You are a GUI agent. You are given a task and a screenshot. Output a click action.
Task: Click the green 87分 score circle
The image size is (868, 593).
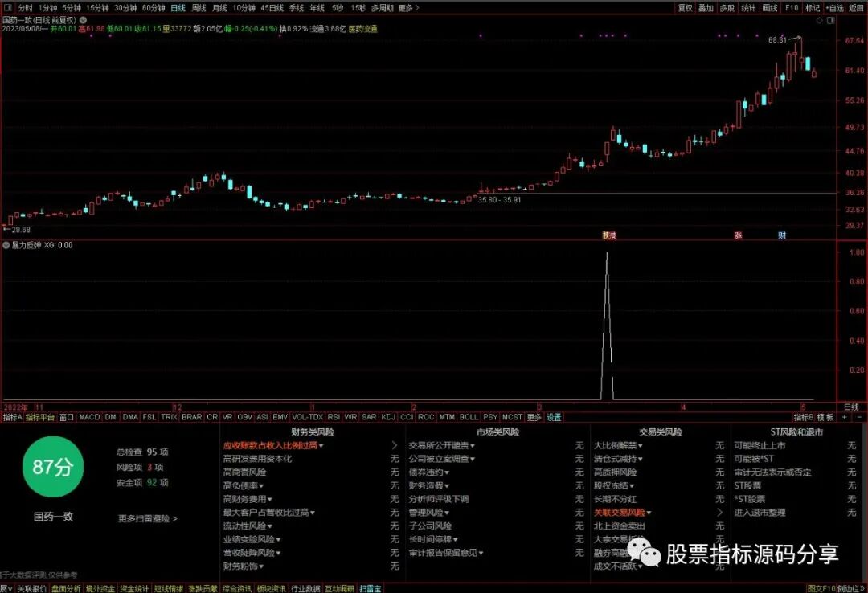tap(52, 467)
